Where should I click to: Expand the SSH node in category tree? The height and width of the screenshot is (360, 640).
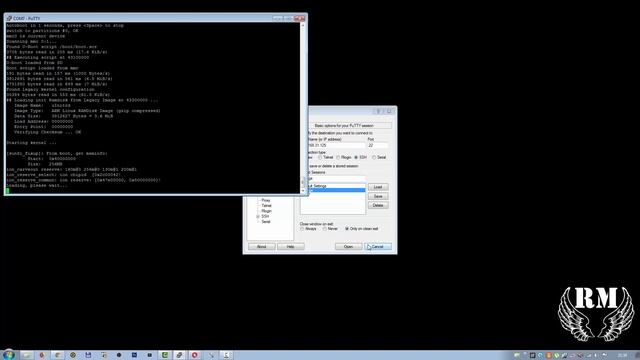[x=258, y=216]
